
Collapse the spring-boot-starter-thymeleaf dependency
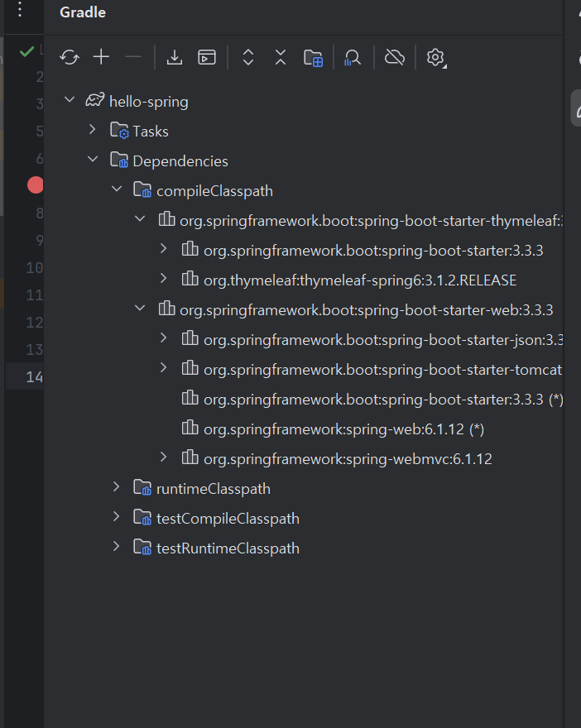point(140,218)
